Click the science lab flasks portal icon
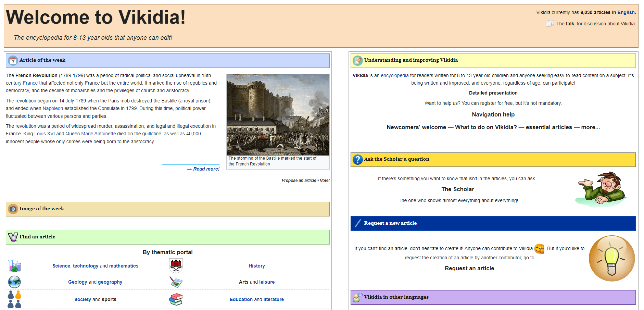Screen dimensions: 644x310 tap(14, 266)
